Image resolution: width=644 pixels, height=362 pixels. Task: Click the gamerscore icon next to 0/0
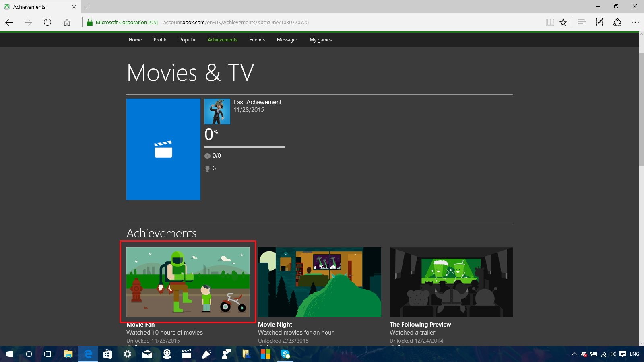(x=207, y=156)
